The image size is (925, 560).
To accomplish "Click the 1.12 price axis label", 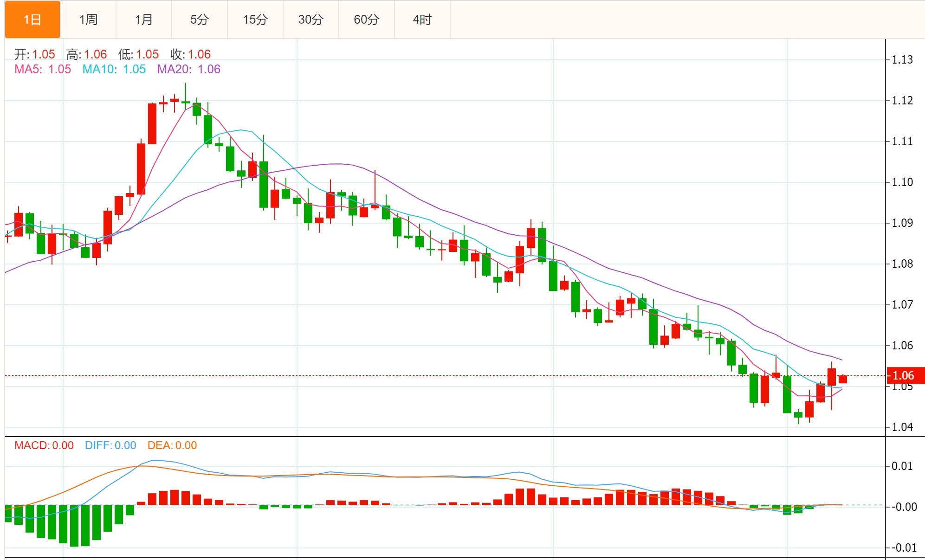I will [x=902, y=100].
